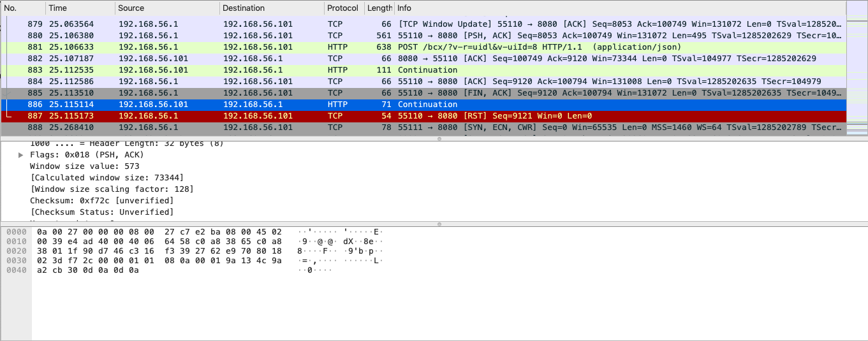
Task: Select packet 885 FIN, ACK row
Action: pyautogui.click(x=423, y=93)
